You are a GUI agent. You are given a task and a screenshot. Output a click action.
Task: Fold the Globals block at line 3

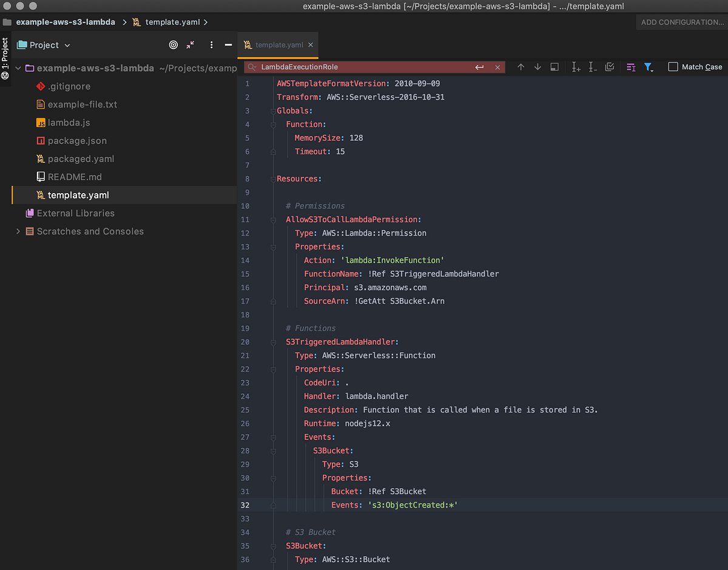[272, 111]
